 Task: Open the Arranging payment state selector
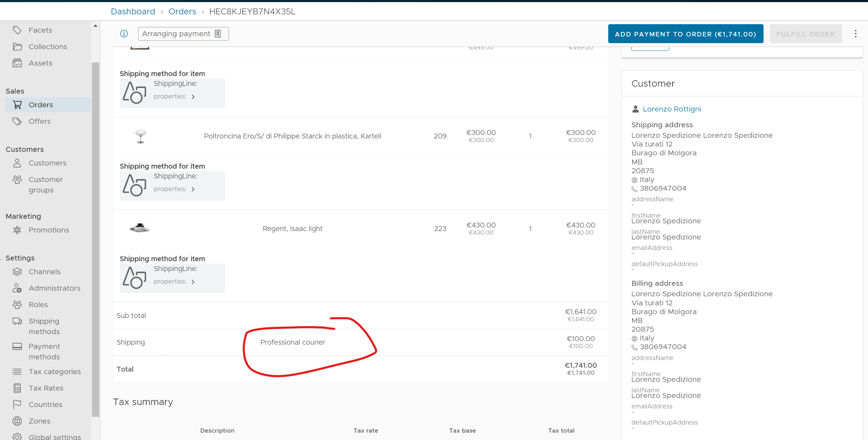tap(183, 34)
